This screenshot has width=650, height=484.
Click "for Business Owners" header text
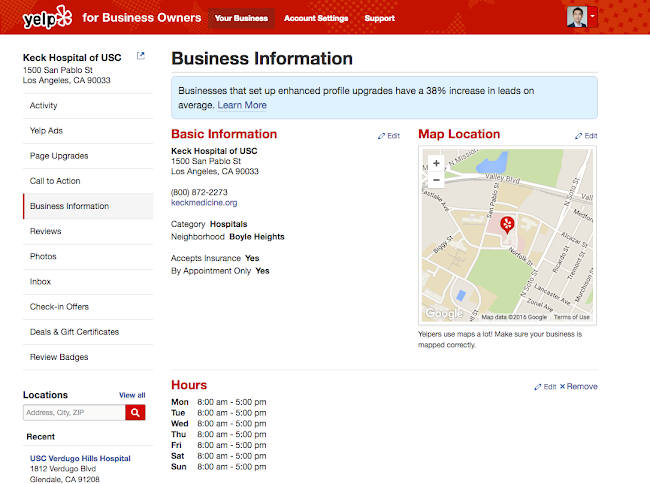[141, 18]
